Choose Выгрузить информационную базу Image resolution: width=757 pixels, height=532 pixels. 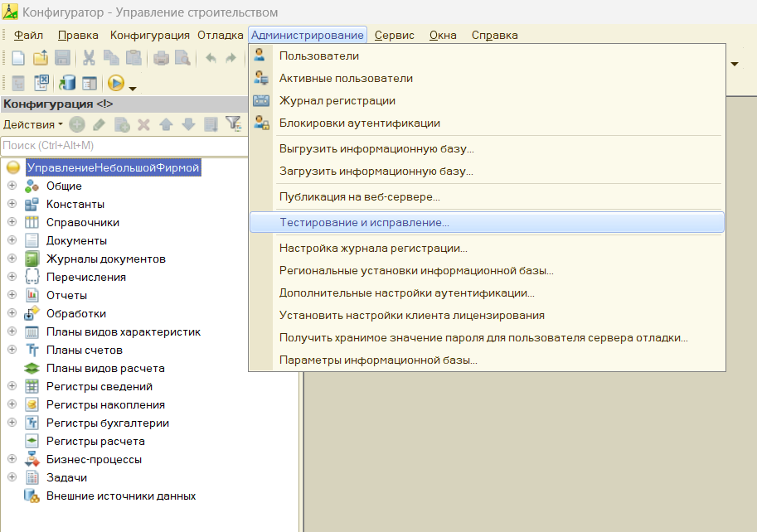[488, 148]
